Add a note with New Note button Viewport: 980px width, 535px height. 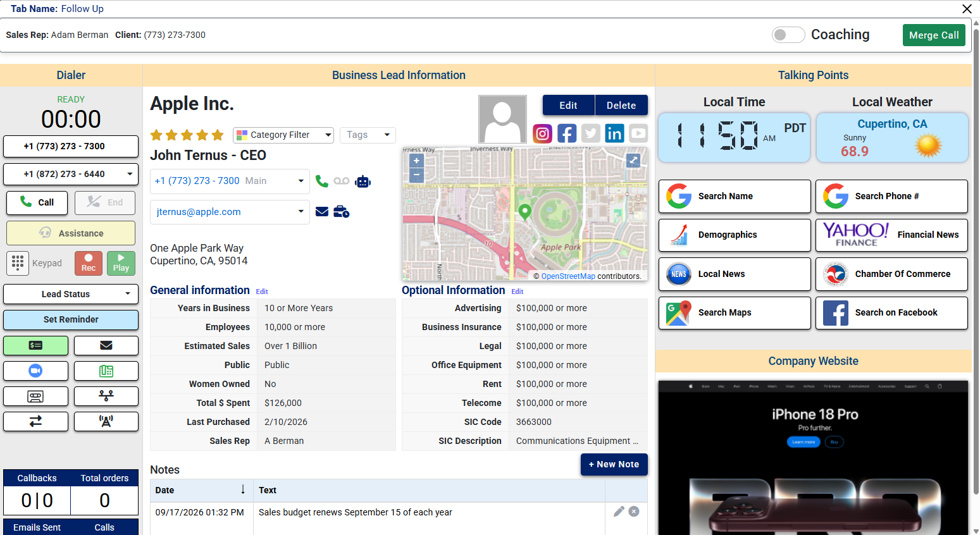coord(614,464)
